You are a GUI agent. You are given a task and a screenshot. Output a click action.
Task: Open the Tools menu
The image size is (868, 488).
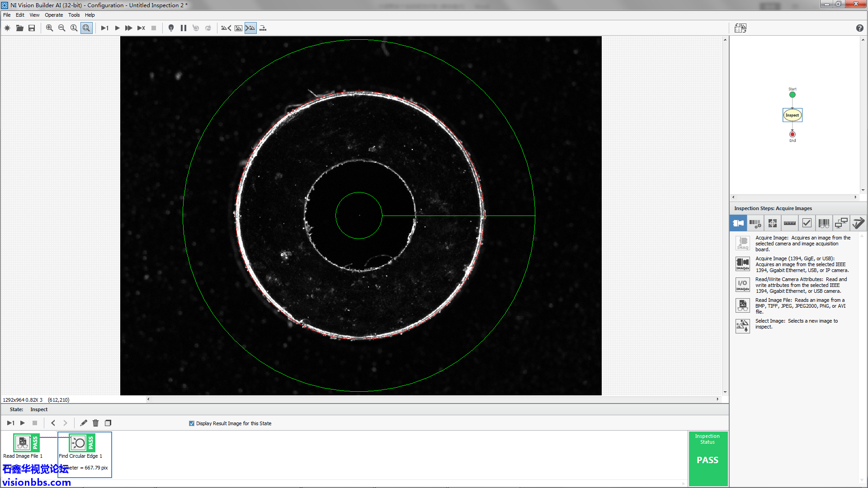point(74,15)
